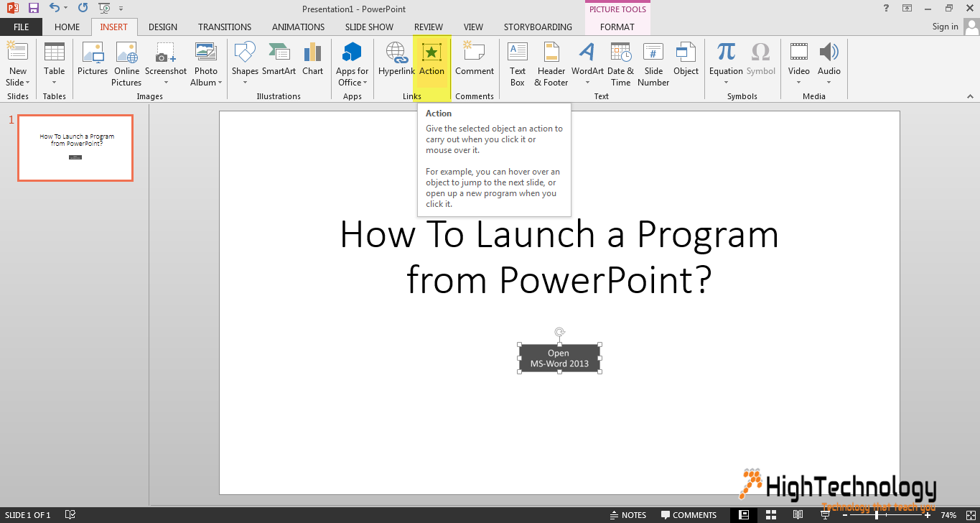Select slide 1 thumbnail
The width and height of the screenshot is (980, 523).
tap(75, 147)
